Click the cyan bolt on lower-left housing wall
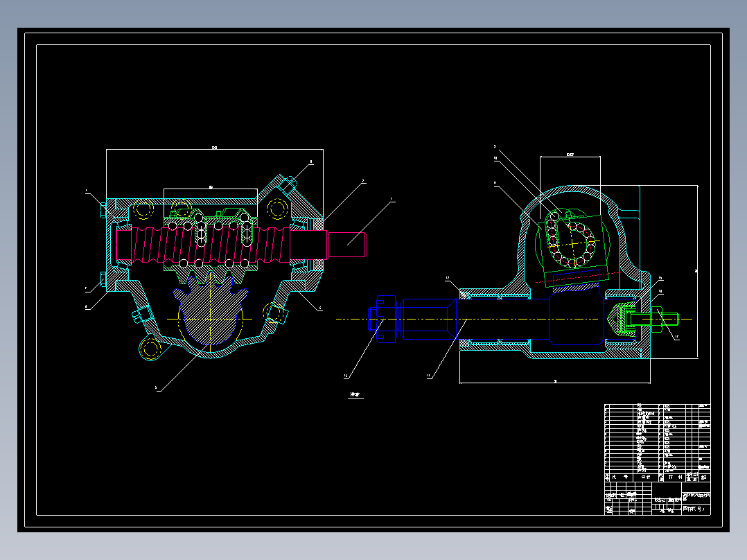747x560 pixels. coord(141,315)
